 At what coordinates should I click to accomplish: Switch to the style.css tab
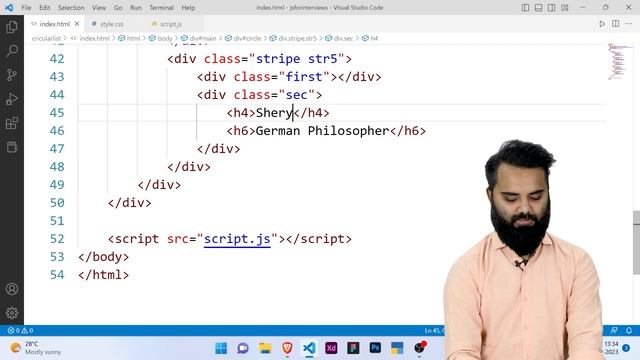point(111,24)
